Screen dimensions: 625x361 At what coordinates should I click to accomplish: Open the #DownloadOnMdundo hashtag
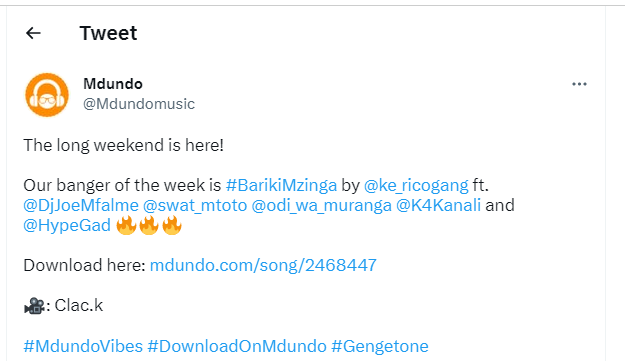coord(237,346)
